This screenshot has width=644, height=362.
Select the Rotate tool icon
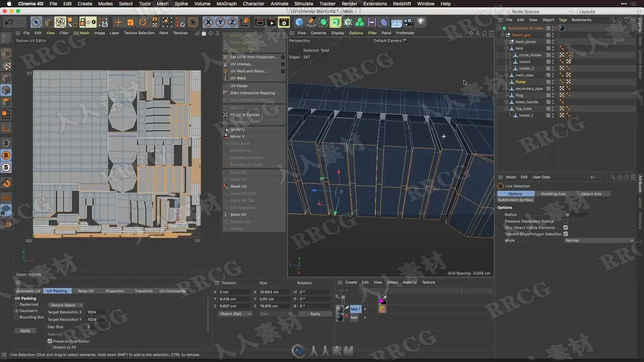[x=143, y=22]
